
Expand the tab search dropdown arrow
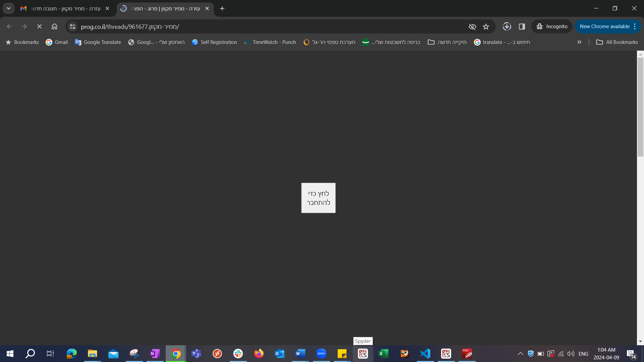coord(8,8)
